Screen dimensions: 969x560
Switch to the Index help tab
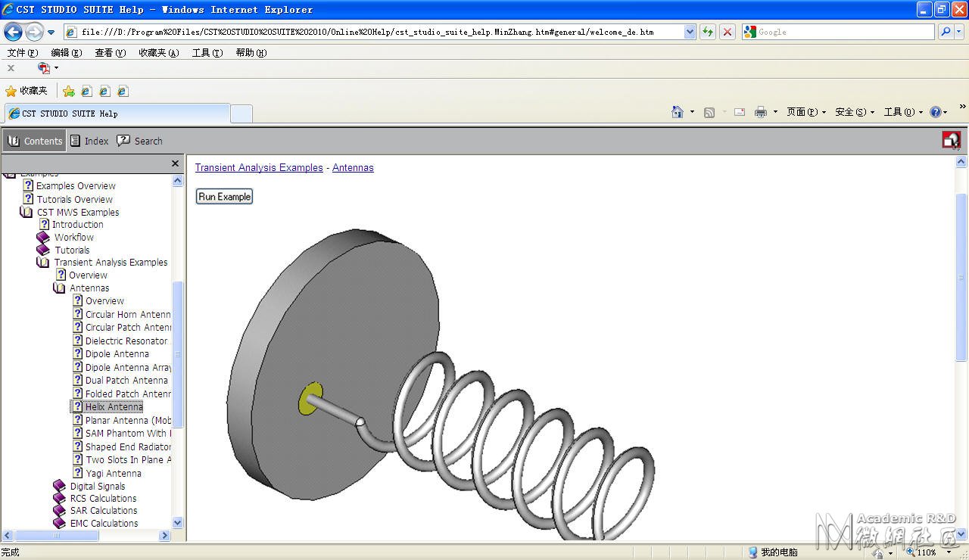(x=89, y=141)
